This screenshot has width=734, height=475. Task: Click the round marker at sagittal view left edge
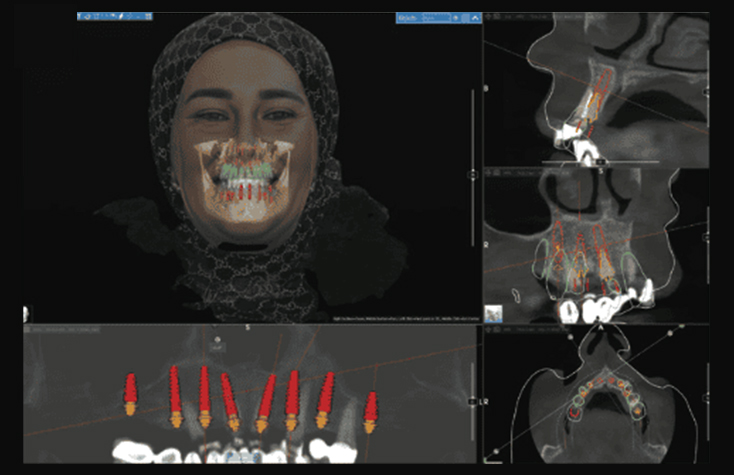pos(486,88)
